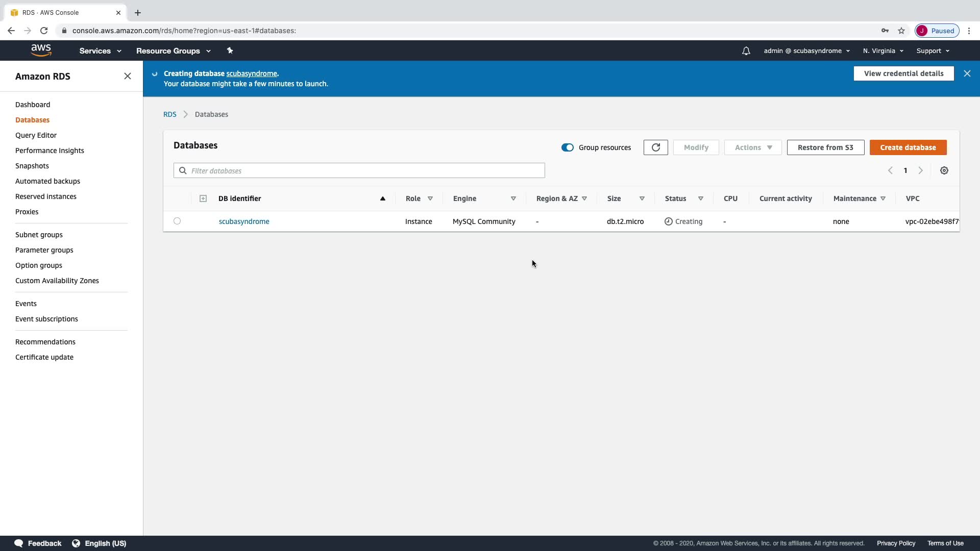
Task: Open table preferences gear icon
Action: pos(944,170)
